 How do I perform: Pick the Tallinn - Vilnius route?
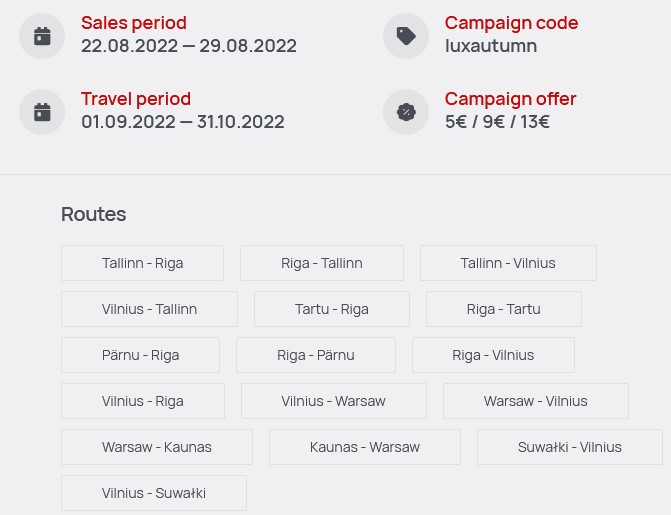click(508, 263)
